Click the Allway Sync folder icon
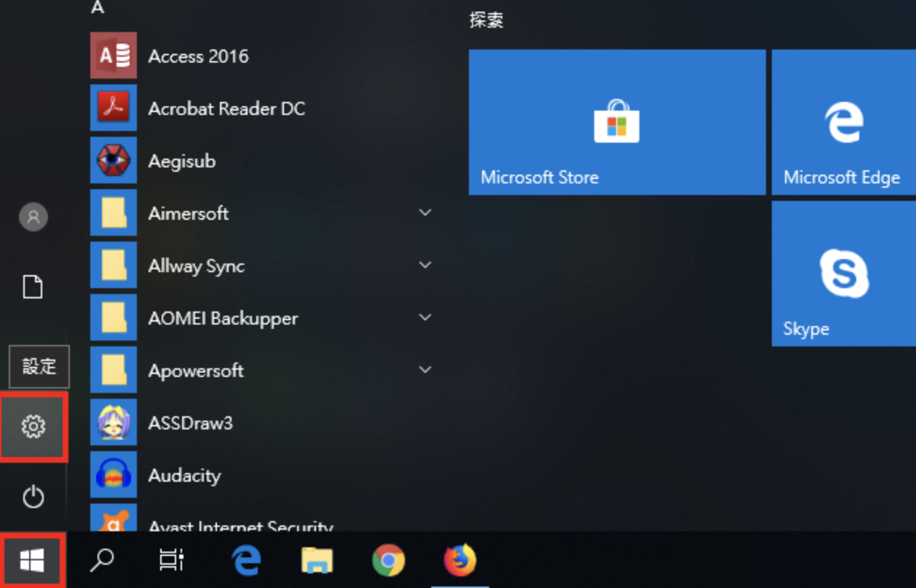Screen dimensions: 916x588 click(x=114, y=266)
